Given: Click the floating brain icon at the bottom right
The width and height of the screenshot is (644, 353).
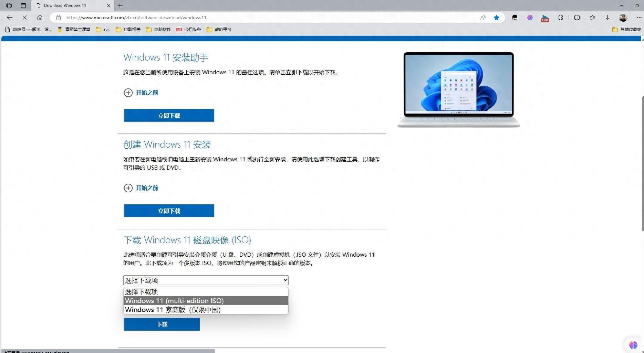Looking at the screenshot, I should [x=633, y=345].
